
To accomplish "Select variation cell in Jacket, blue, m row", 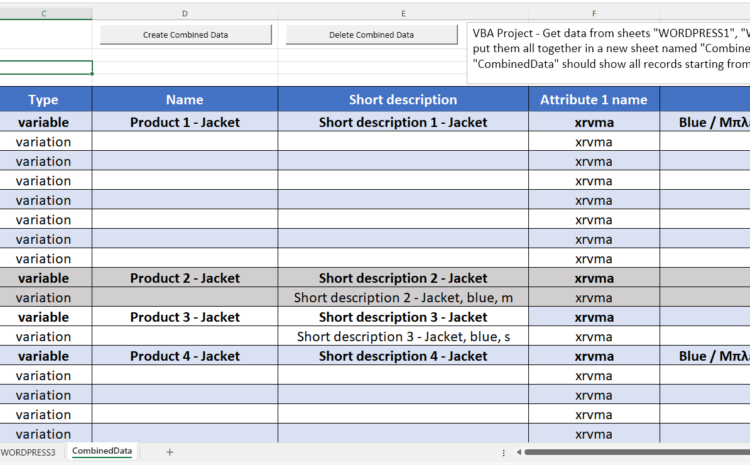I will click(44, 298).
